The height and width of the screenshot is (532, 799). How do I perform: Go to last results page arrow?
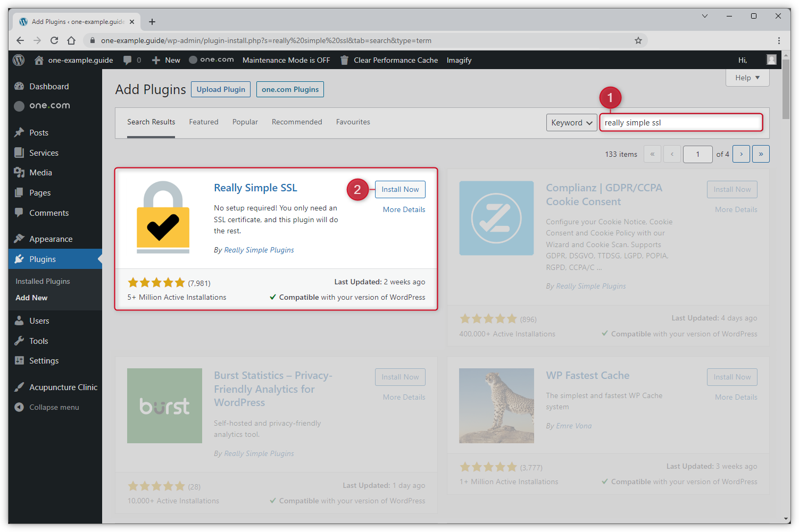761,154
